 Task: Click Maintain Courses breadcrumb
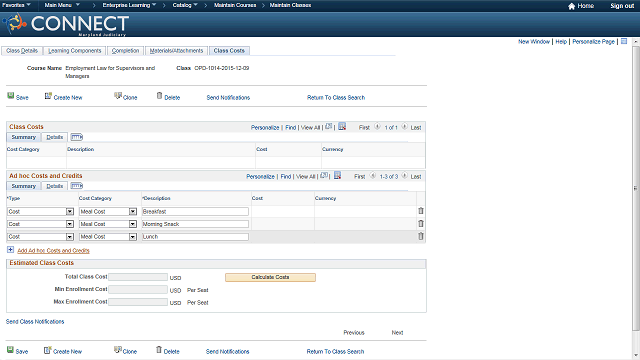(x=235, y=5)
